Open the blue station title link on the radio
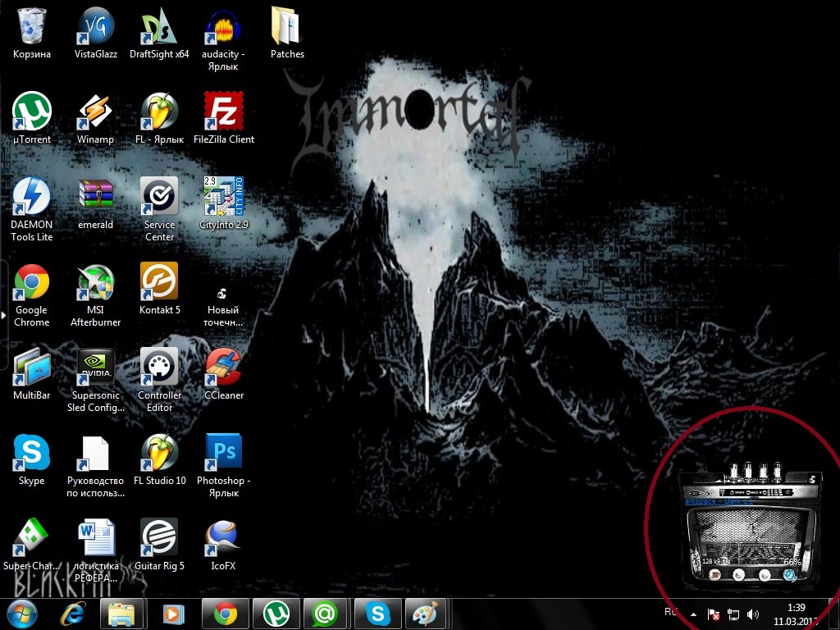This screenshot has width=840, height=630. coord(719,501)
